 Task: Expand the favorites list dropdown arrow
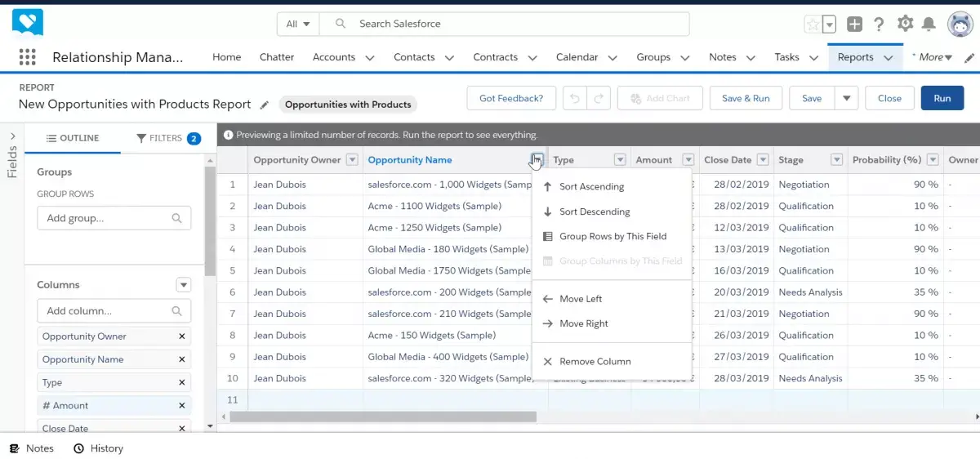pyautogui.click(x=830, y=25)
